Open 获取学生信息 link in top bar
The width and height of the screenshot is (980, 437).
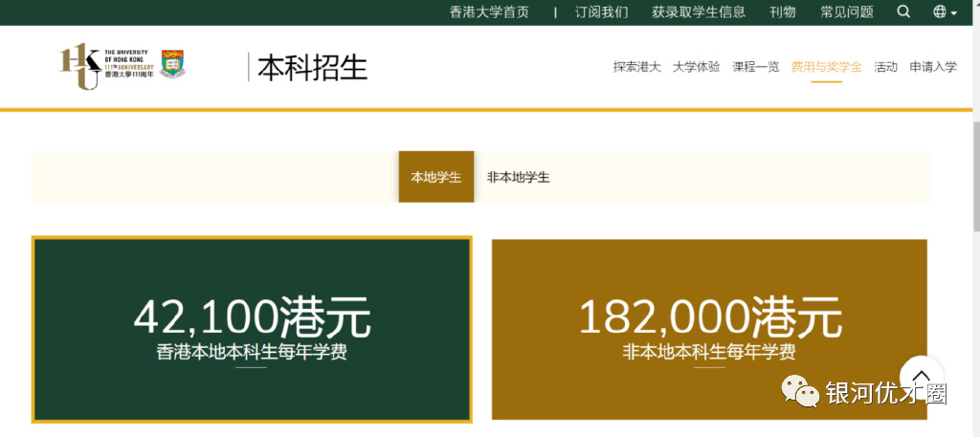(x=699, y=12)
